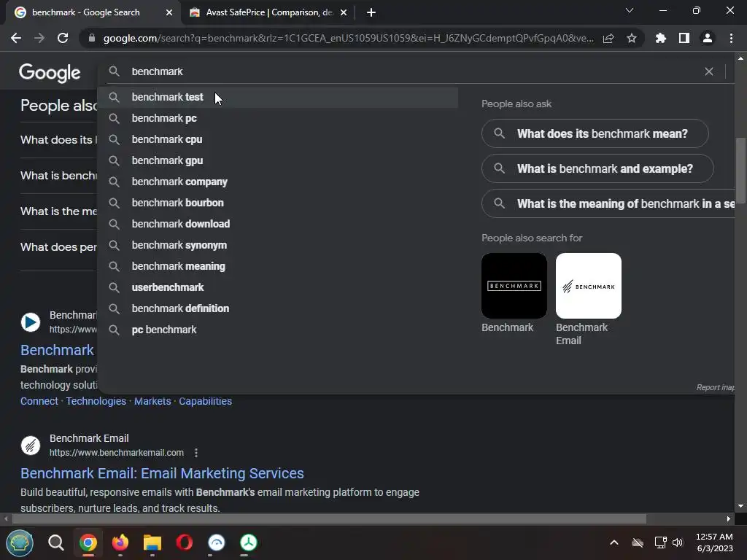Select the benchmark - Google Search tab
Screen dimensions: 747x560
93,12
